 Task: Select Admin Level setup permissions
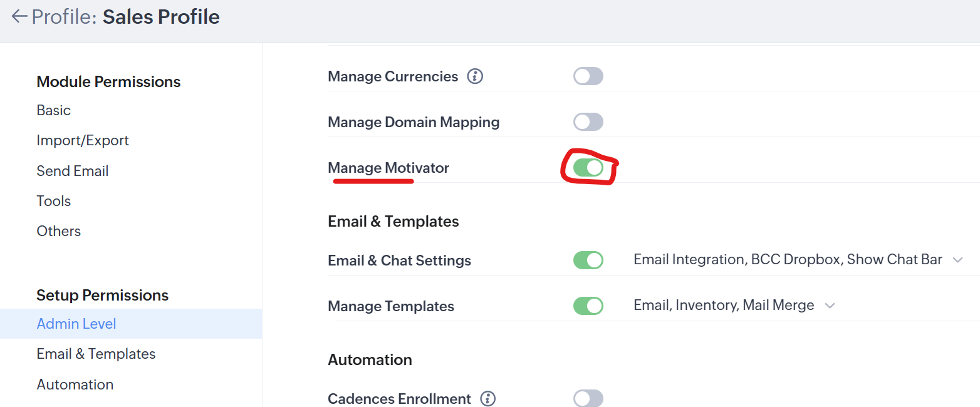pyautogui.click(x=131, y=324)
